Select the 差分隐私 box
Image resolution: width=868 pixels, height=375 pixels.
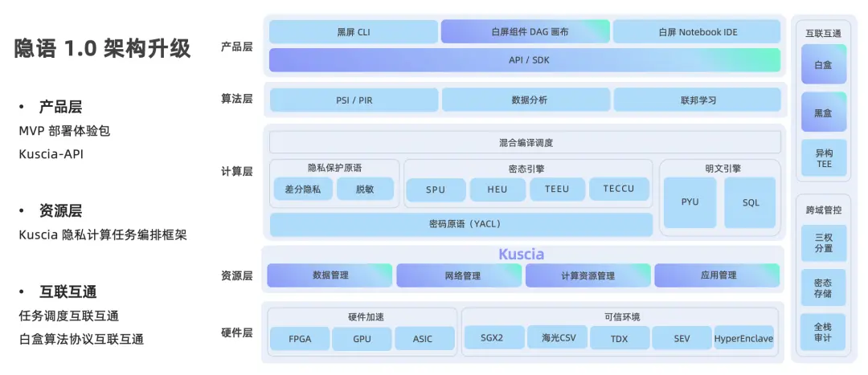pos(302,190)
